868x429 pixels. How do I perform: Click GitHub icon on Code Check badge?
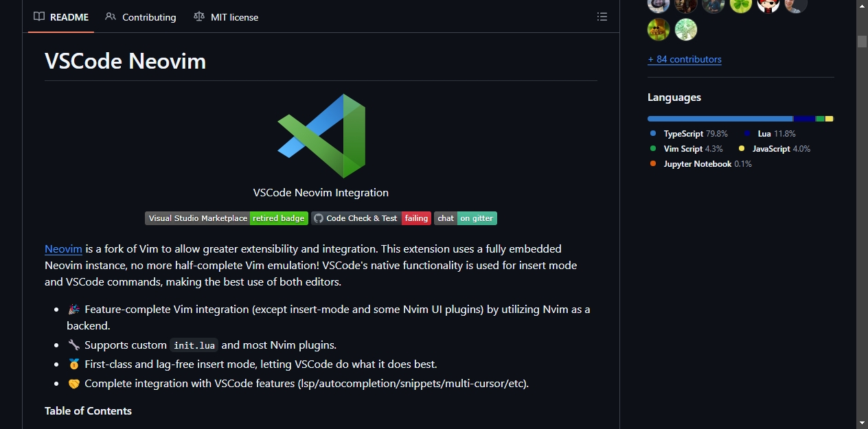click(318, 218)
